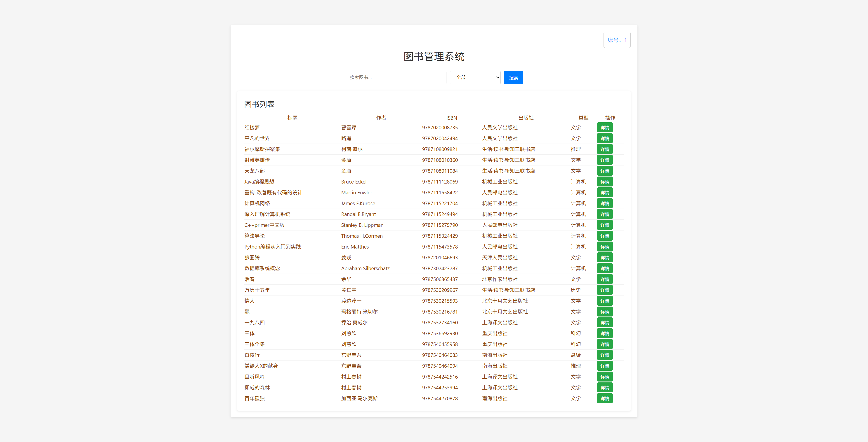Click the 搜索图书 search input field
This screenshot has width=868, height=442.
coord(395,77)
